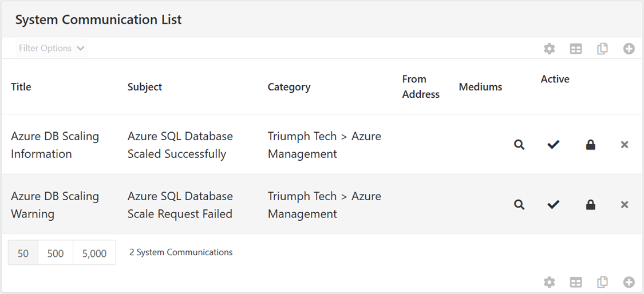Delete Azure DB Scaling Warning row
This screenshot has height=294, width=644.
625,205
